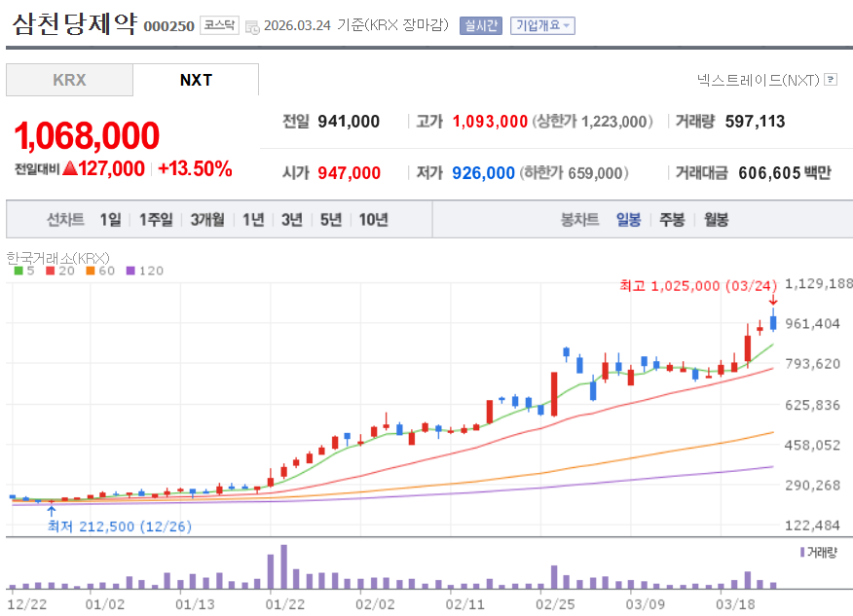Select 일봉 daily candle chart
Screen dimensions: 853x616
[628, 219]
